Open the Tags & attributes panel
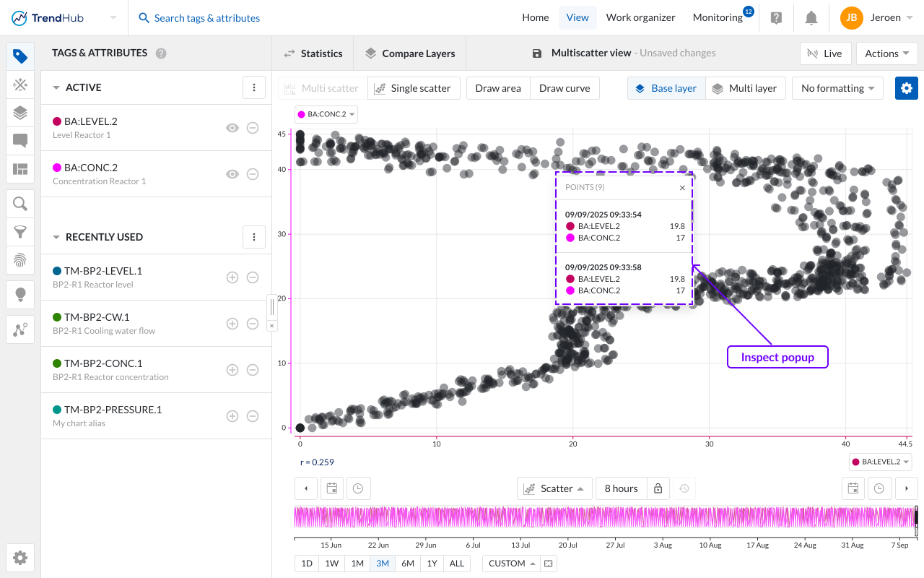The image size is (924, 578). 19,55
